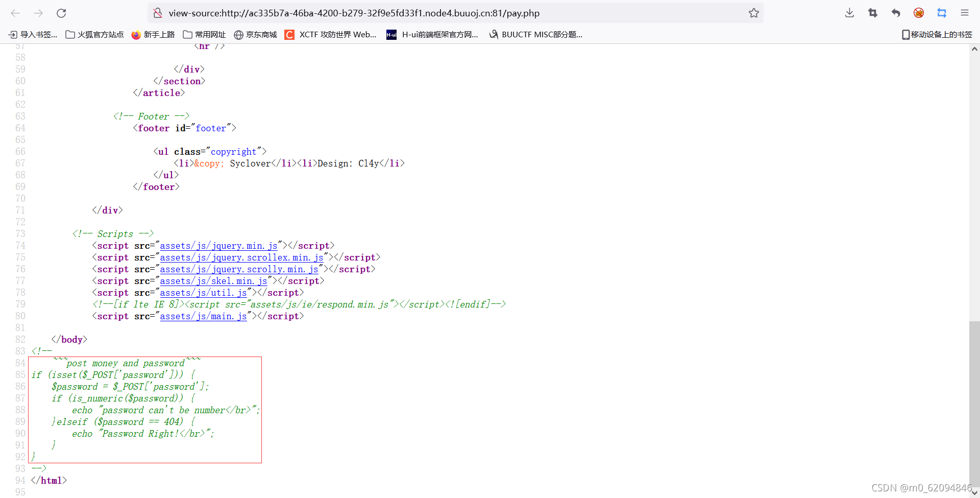Click the '<!-- Scripts -->' comment
Image resolution: width=980 pixels, height=498 pixels.
pyautogui.click(x=113, y=234)
